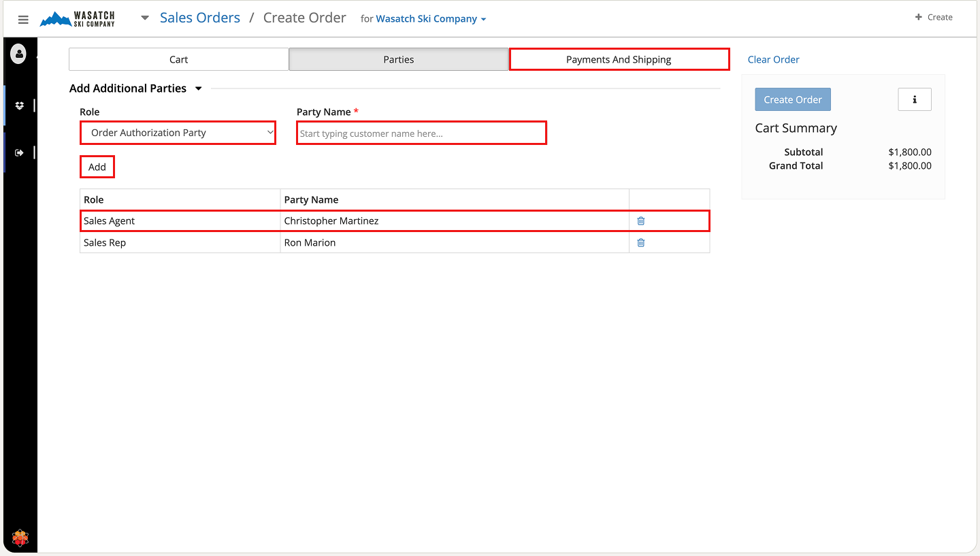Open the user profile icon in sidebar

(x=19, y=54)
